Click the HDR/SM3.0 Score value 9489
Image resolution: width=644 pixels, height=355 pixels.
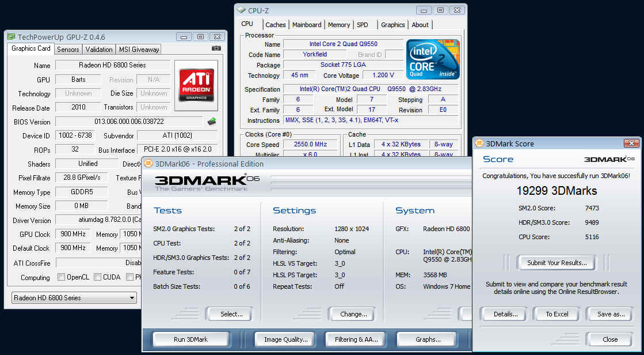pyautogui.click(x=592, y=222)
